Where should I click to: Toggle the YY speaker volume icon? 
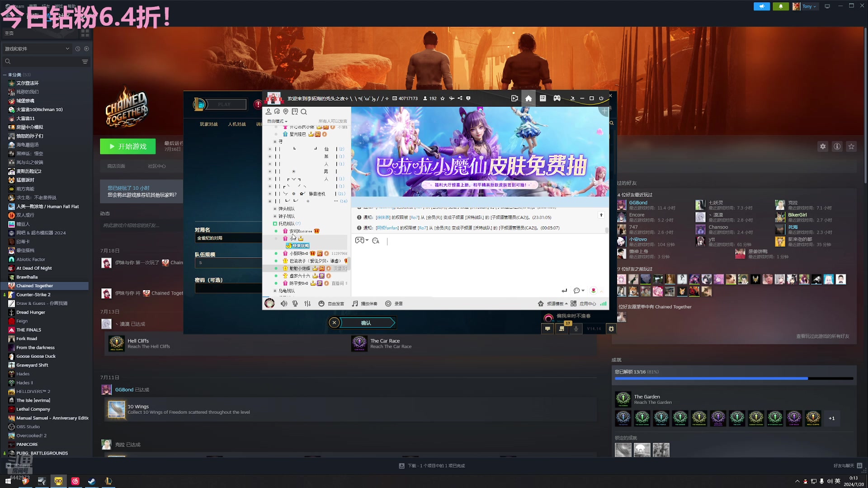coord(283,304)
